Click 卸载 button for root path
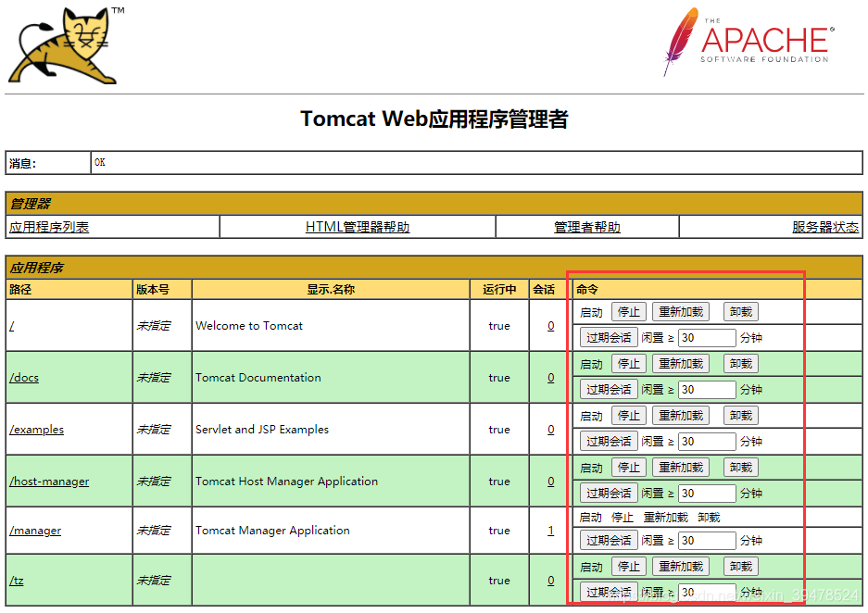 (x=741, y=312)
